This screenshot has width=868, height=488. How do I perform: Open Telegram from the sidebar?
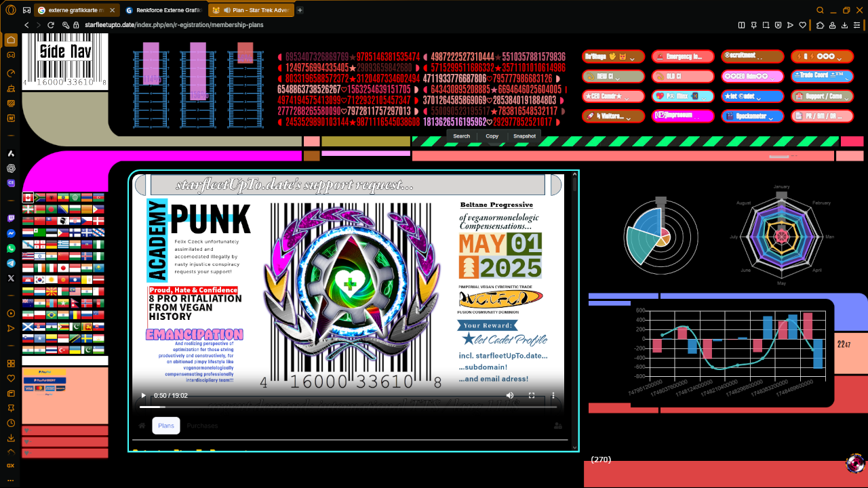[11, 263]
